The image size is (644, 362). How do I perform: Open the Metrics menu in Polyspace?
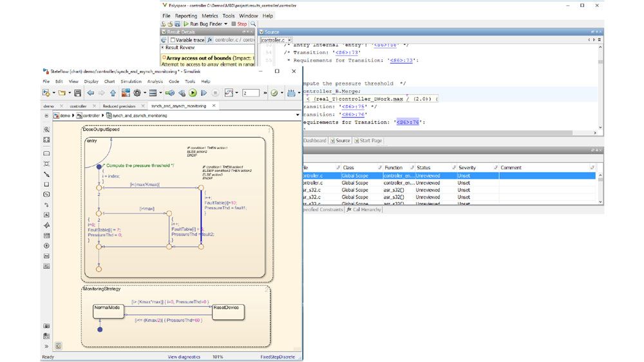[x=210, y=15]
